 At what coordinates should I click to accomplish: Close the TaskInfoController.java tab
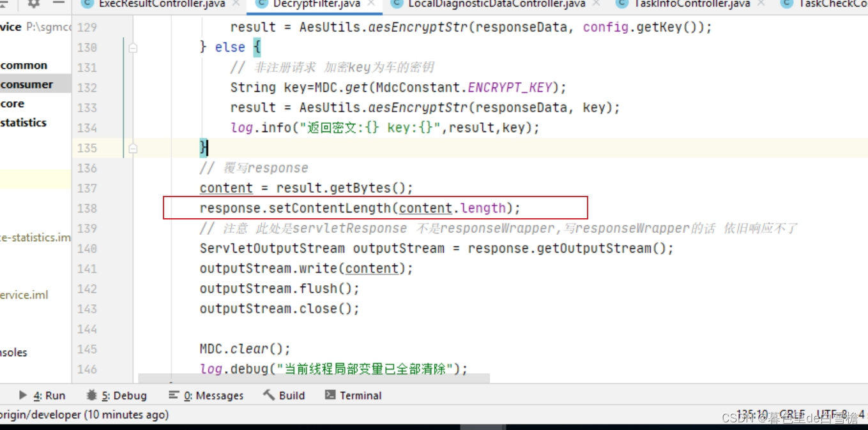(761, 4)
